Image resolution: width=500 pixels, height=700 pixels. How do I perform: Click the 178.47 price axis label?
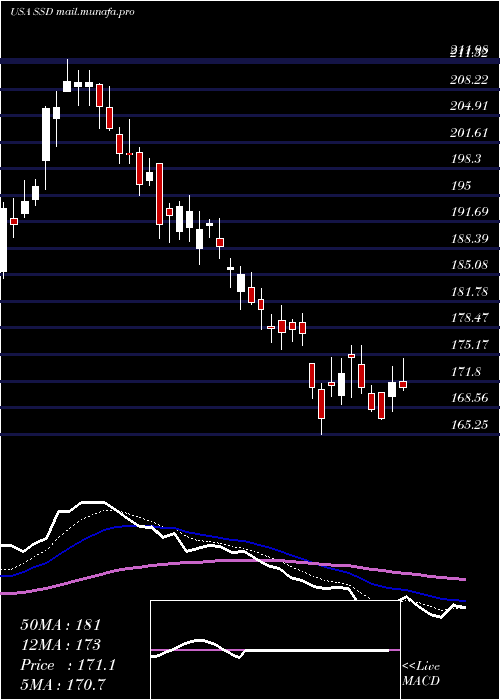tap(469, 318)
